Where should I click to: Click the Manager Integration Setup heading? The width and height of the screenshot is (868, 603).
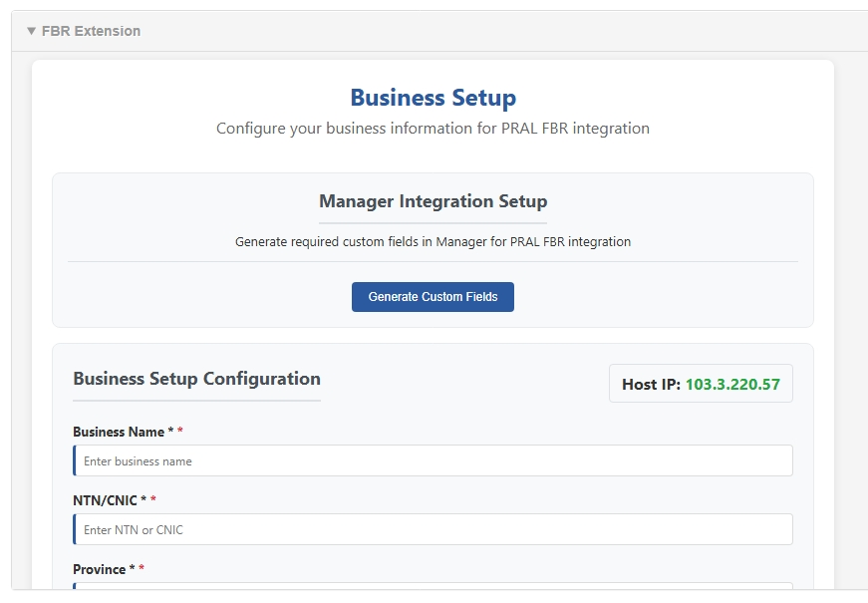(433, 201)
